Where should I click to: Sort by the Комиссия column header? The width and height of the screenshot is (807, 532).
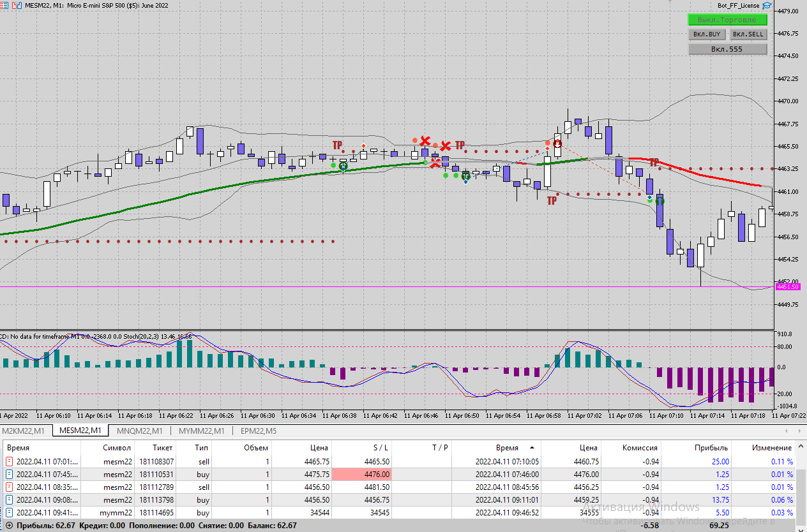point(640,448)
